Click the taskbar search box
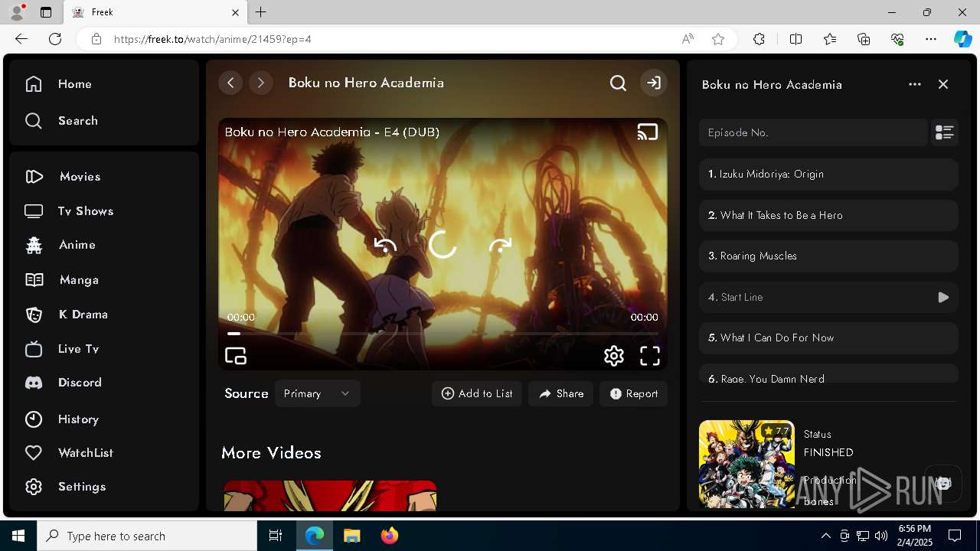The image size is (980, 551). click(x=147, y=536)
